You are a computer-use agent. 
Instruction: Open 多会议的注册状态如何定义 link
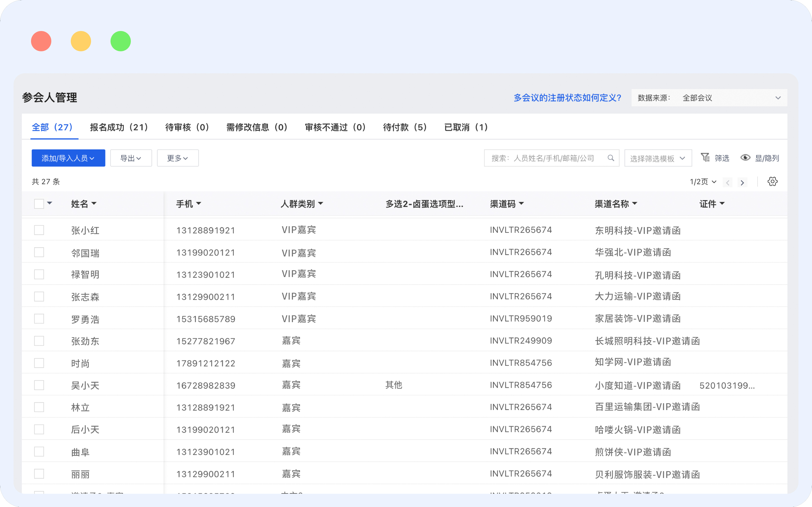point(567,98)
